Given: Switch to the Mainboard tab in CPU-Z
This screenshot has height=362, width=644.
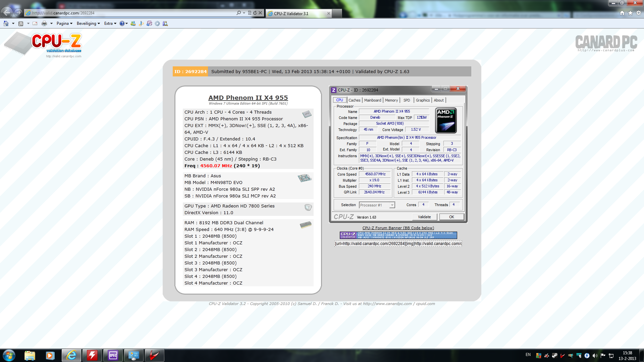Looking at the screenshot, I should 373,100.
